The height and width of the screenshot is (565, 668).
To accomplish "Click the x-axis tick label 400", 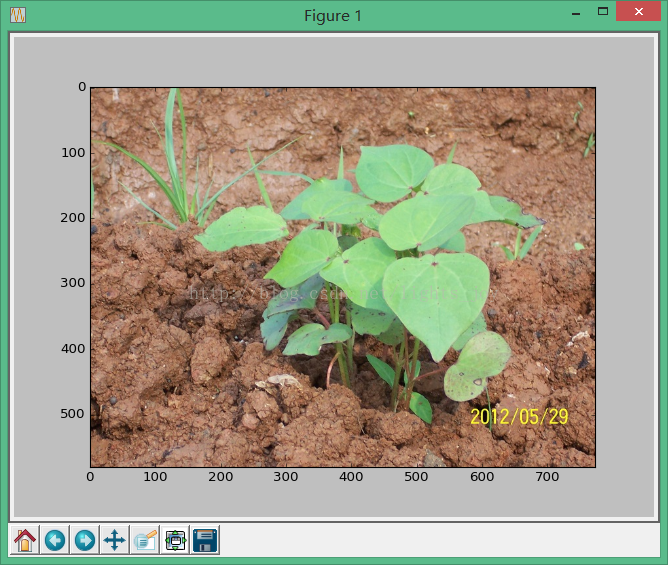I will [x=351, y=476].
